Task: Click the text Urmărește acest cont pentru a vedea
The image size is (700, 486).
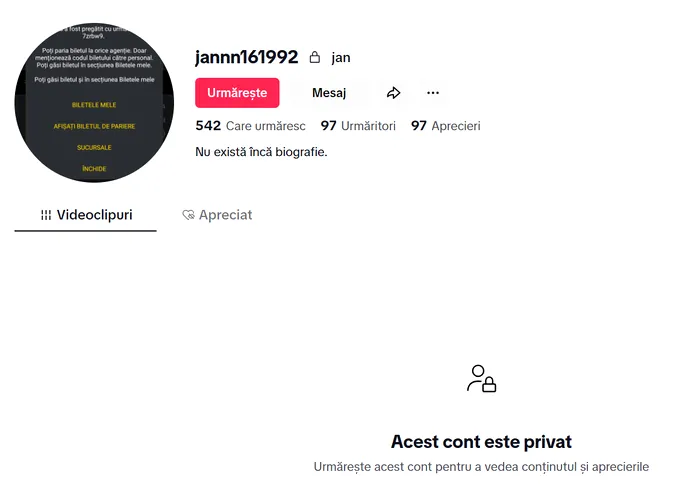Action: 481,466
